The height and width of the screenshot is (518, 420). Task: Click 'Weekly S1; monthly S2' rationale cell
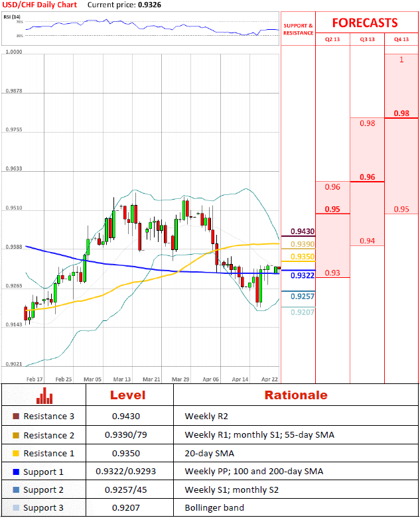232,489
